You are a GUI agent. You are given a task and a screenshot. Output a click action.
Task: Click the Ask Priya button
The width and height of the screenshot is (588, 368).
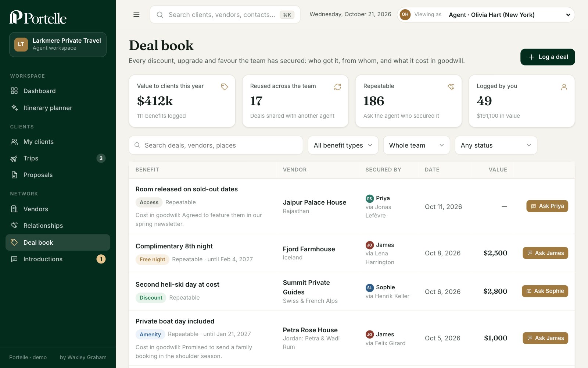(x=547, y=206)
